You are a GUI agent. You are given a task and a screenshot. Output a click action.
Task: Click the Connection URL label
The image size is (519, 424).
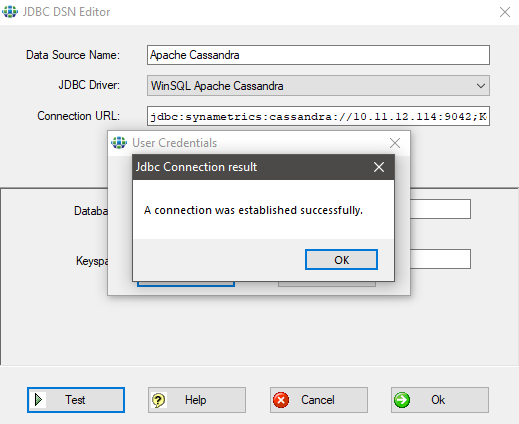pyautogui.click(x=78, y=116)
